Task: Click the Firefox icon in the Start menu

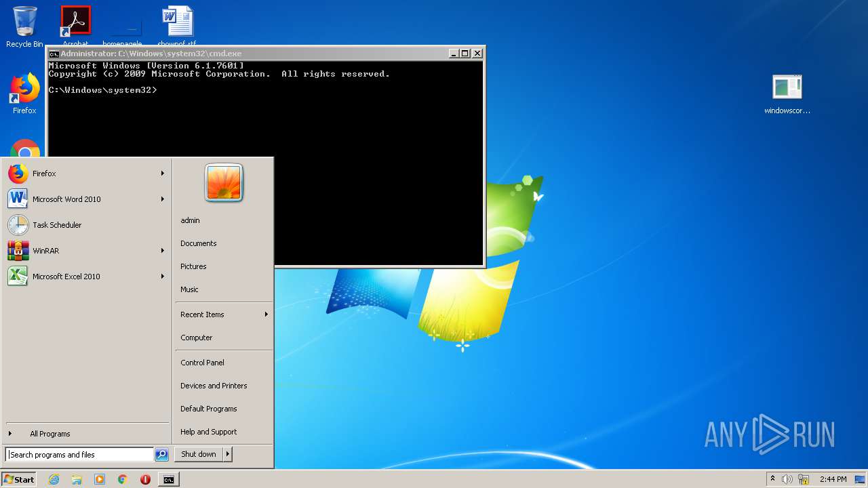Action: [x=18, y=174]
